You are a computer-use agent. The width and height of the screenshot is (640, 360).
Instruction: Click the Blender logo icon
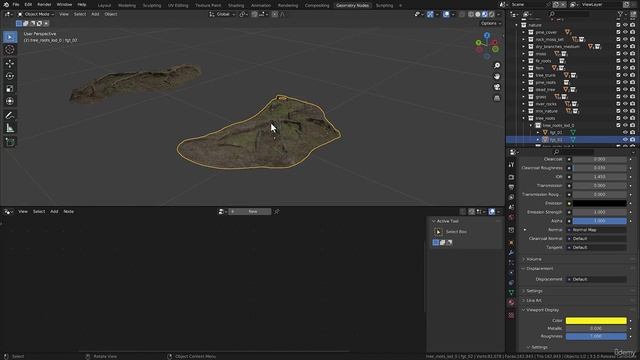pyautogui.click(x=6, y=4)
